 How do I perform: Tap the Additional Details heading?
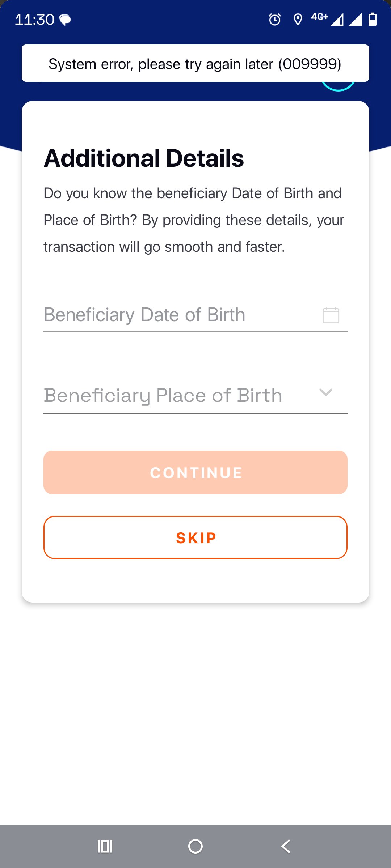click(144, 158)
